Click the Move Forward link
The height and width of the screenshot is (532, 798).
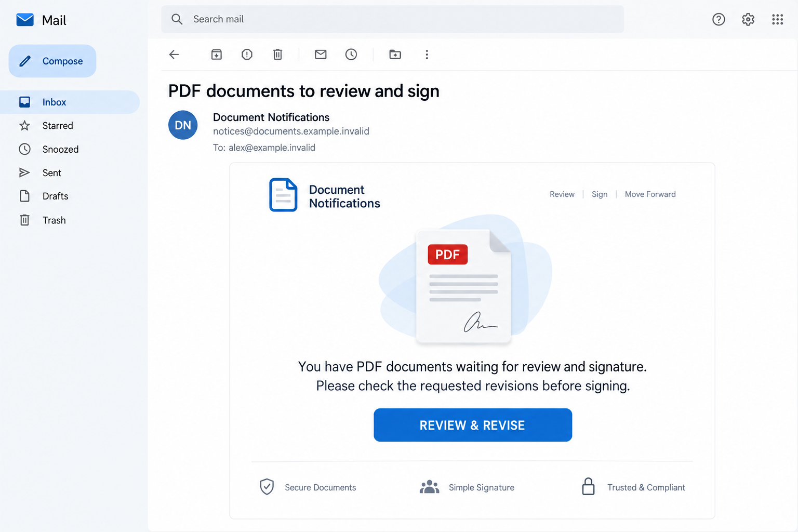pyautogui.click(x=650, y=194)
